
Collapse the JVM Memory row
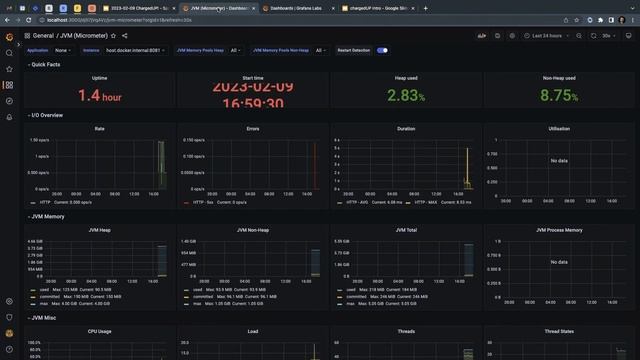46,216
